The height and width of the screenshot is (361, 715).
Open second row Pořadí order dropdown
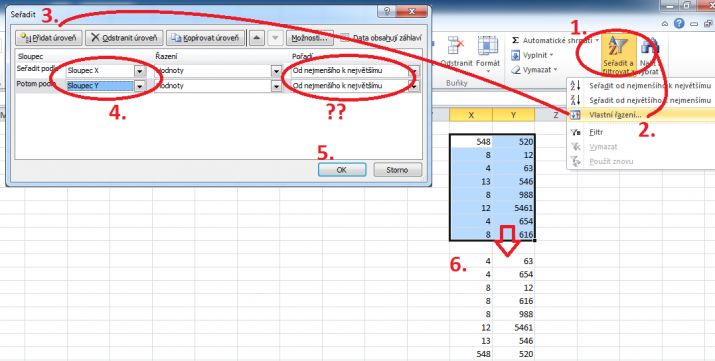coord(414,86)
